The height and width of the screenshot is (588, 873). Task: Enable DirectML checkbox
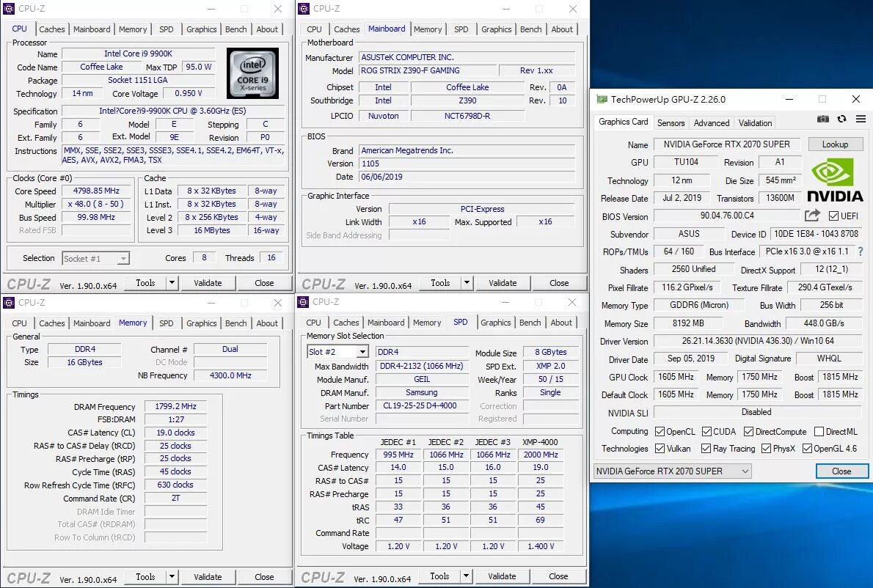coord(819,432)
